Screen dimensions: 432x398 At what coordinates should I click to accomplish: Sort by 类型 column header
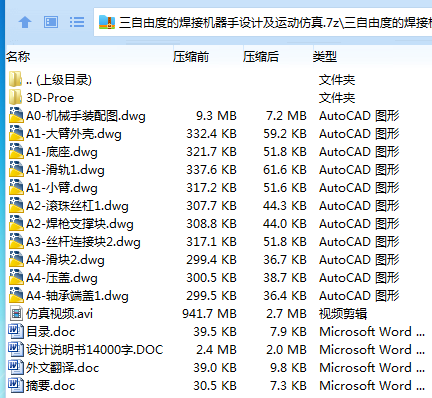click(x=325, y=57)
